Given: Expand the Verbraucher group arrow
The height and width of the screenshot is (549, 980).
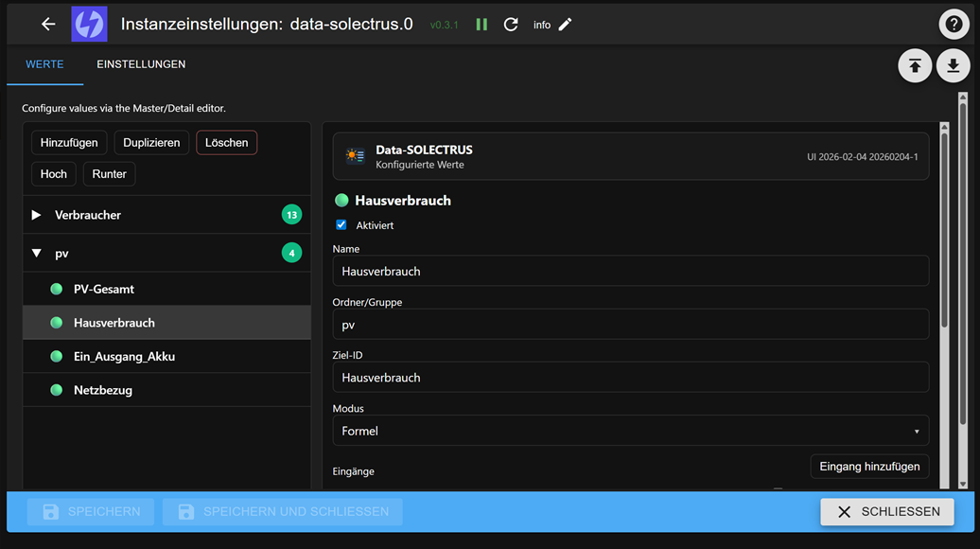Looking at the screenshot, I should pyautogui.click(x=36, y=215).
